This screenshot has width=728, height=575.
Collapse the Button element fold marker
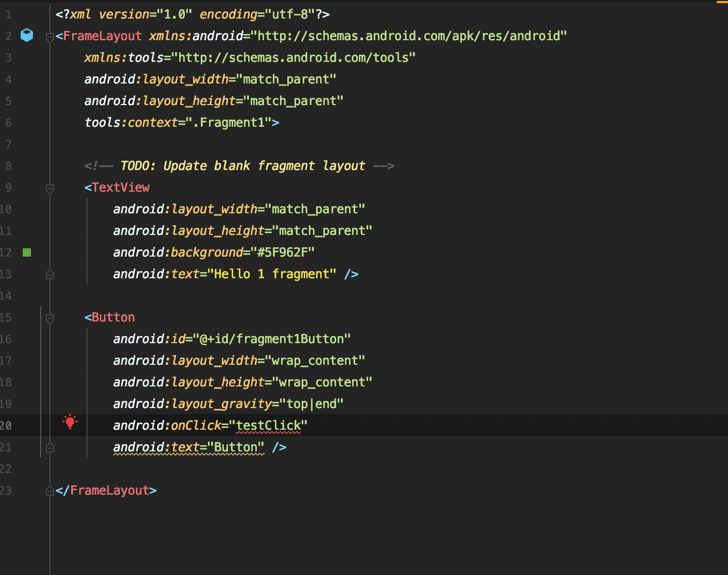tap(50, 318)
